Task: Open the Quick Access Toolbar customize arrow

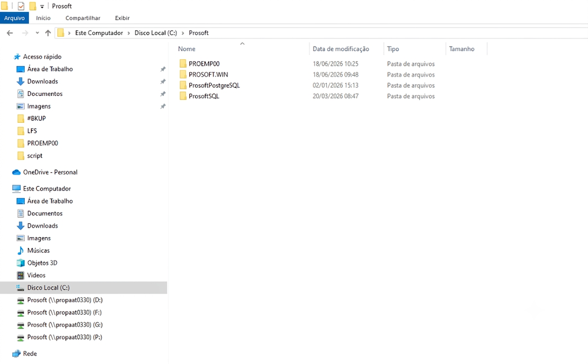Action: tap(42, 6)
